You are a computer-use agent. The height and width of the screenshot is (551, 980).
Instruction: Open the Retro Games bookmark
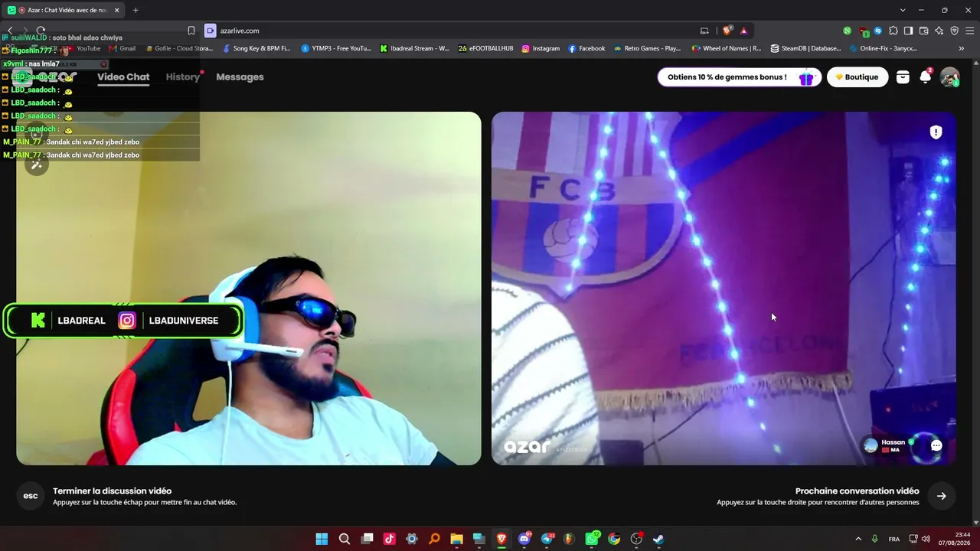tap(647, 48)
